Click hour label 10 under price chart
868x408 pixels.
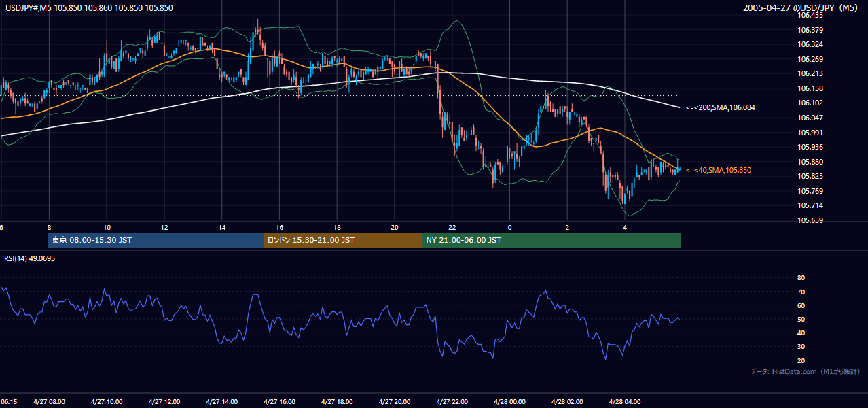[x=107, y=228]
